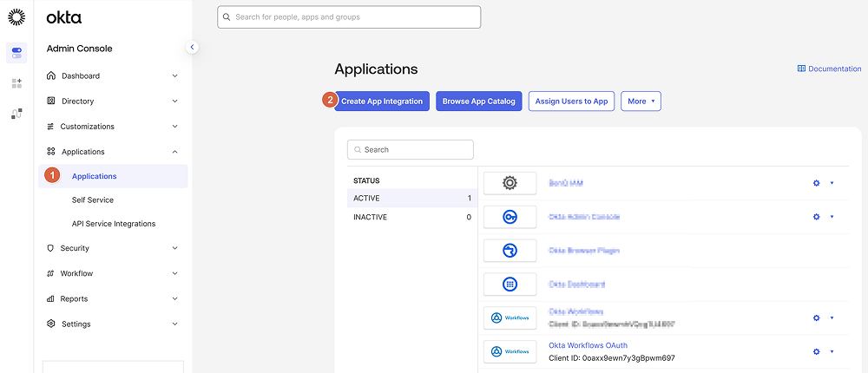
Task: Click Create App Integration button
Action: tap(382, 101)
